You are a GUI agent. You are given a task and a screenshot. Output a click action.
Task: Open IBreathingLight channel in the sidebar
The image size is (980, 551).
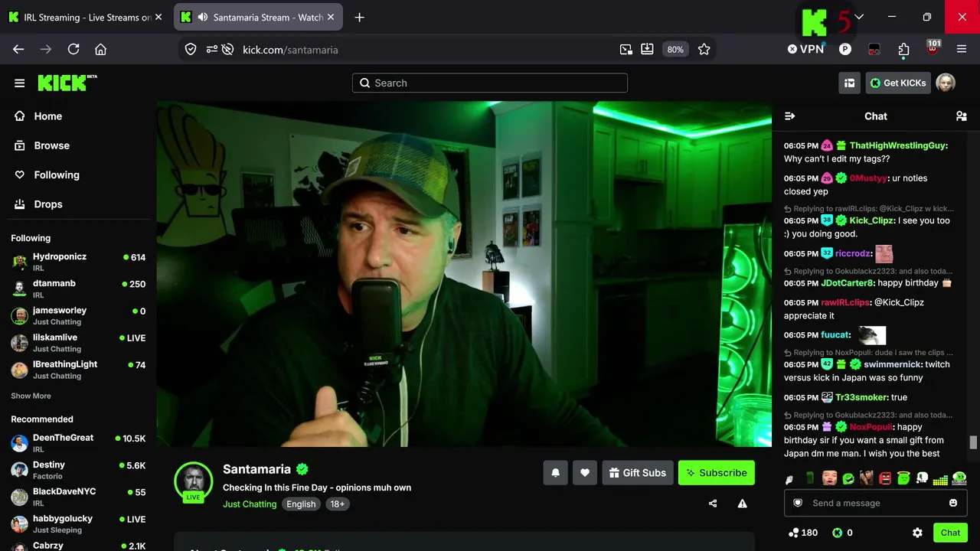78,370
